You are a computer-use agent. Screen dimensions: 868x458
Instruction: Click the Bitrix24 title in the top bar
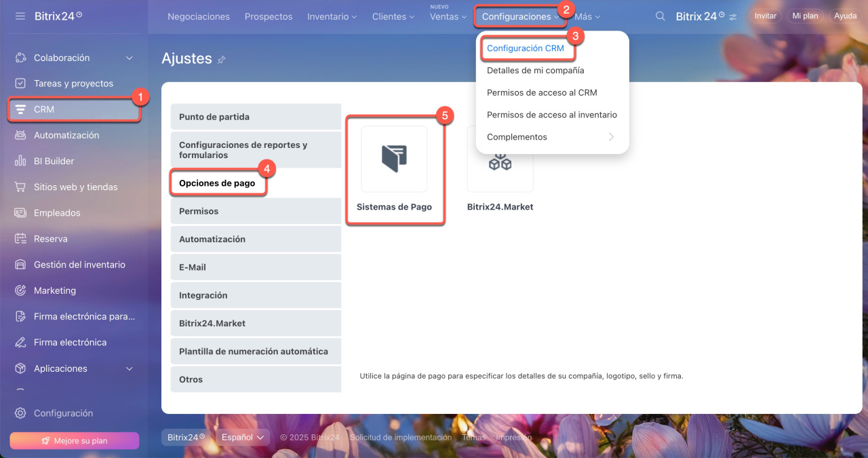tap(701, 16)
